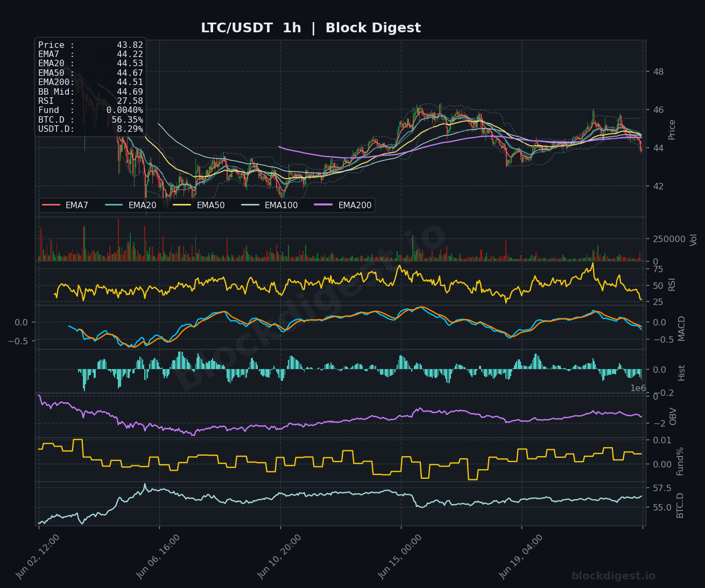Click the 250000 volume axis tick
The width and height of the screenshot is (705, 588).
[x=669, y=239]
